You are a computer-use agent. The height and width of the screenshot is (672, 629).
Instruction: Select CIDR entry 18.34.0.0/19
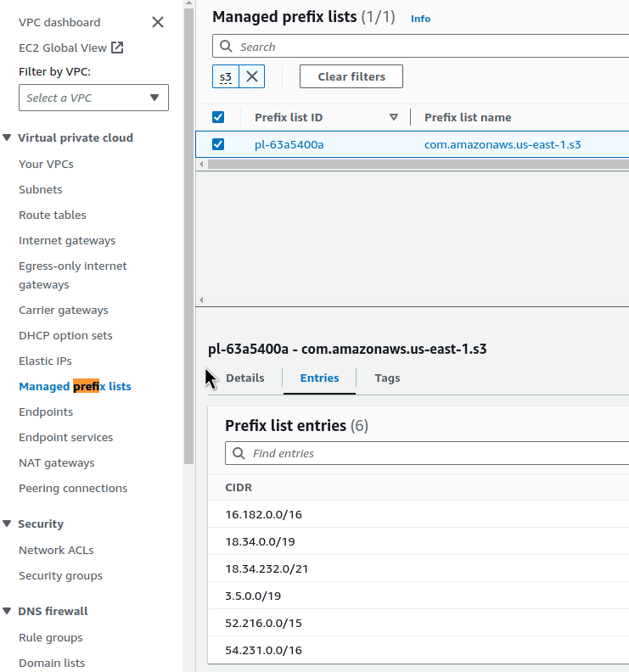tap(260, 541)
